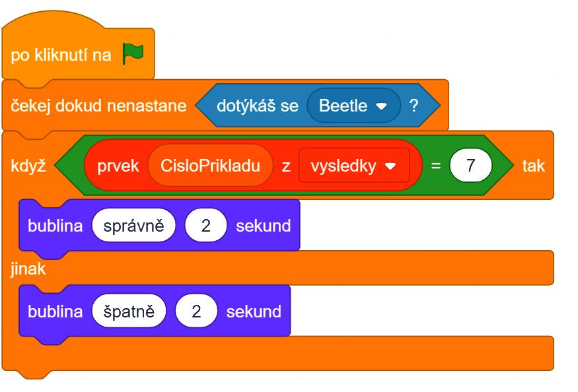Screen dimensions: 578x392
Task: Edit seconds value in správně bubble block
Action: coord(205,226)
